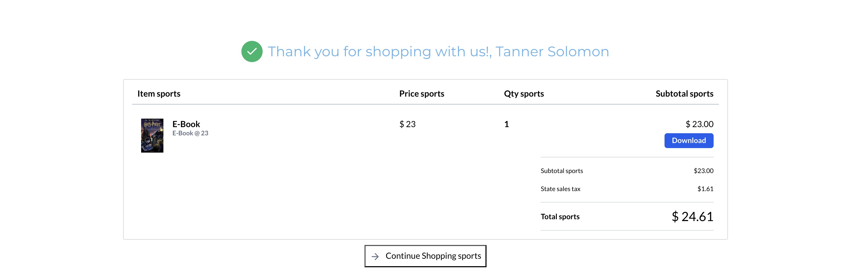
Task: Click the $ 23 item price
Action: pos(407,124)
